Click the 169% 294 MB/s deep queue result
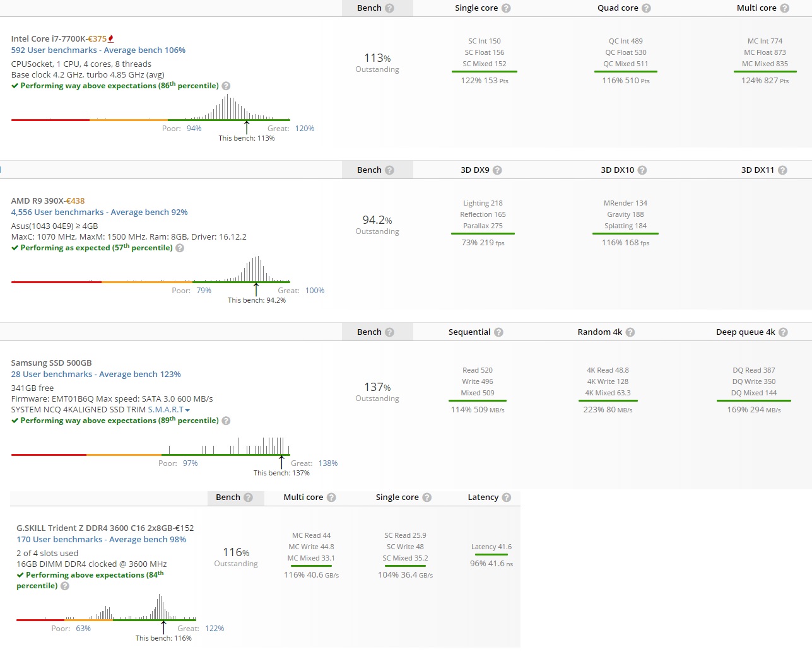 click(754, 410)
